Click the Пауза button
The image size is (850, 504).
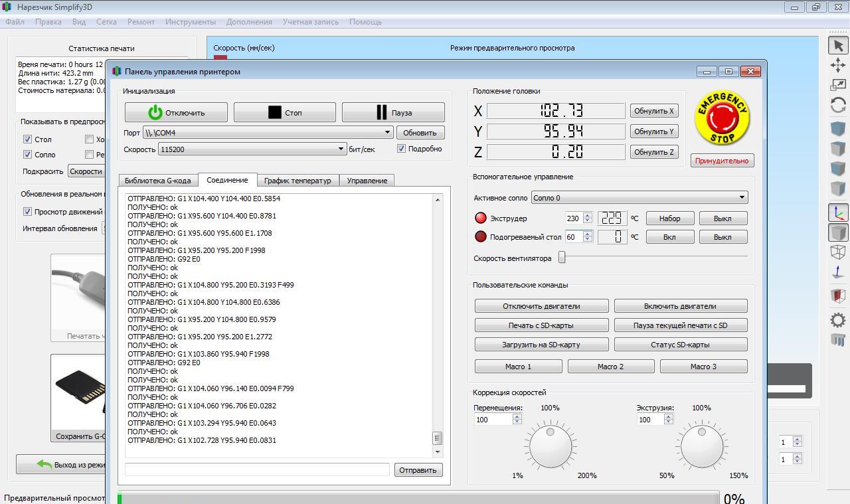[393, 112]
